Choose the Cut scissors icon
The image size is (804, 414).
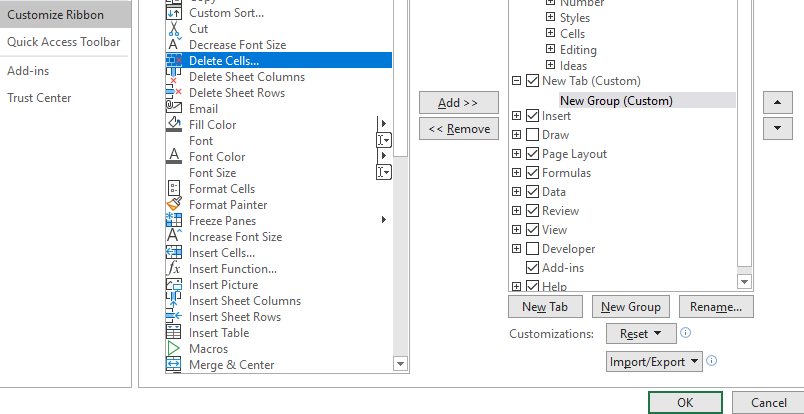[x=173, y=29]
